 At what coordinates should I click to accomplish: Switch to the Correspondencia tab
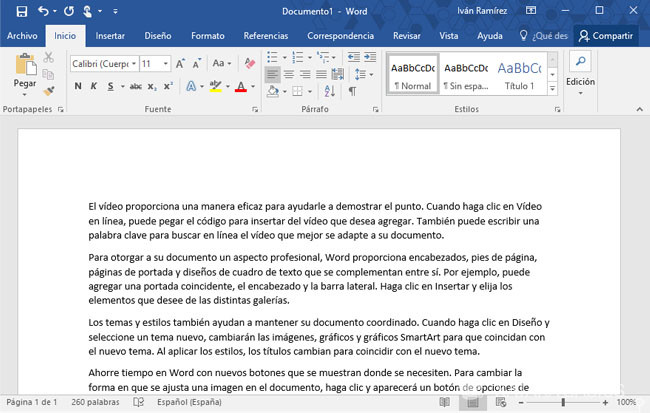pos(340,36)
